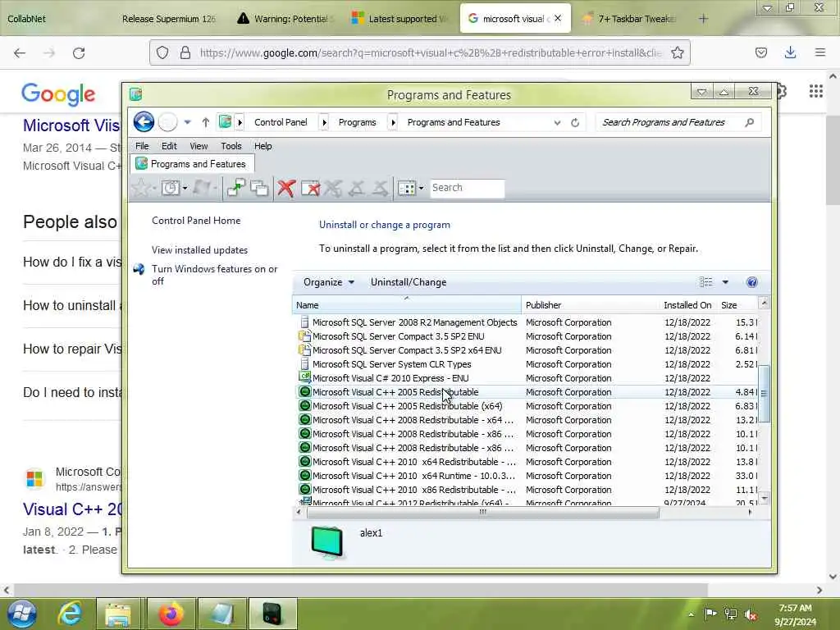Screen dimensions: 840x630
Task: Open the Edit menu
Action: click(169, 146)
